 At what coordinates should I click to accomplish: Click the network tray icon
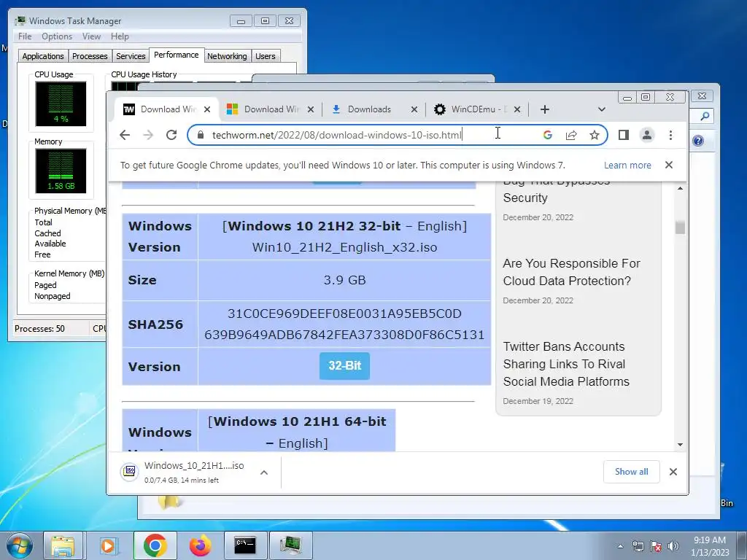coord(638,546)
